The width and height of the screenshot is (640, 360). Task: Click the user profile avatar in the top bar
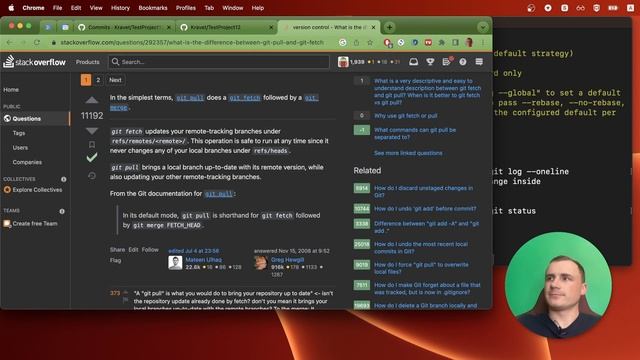tap(343, 62)
